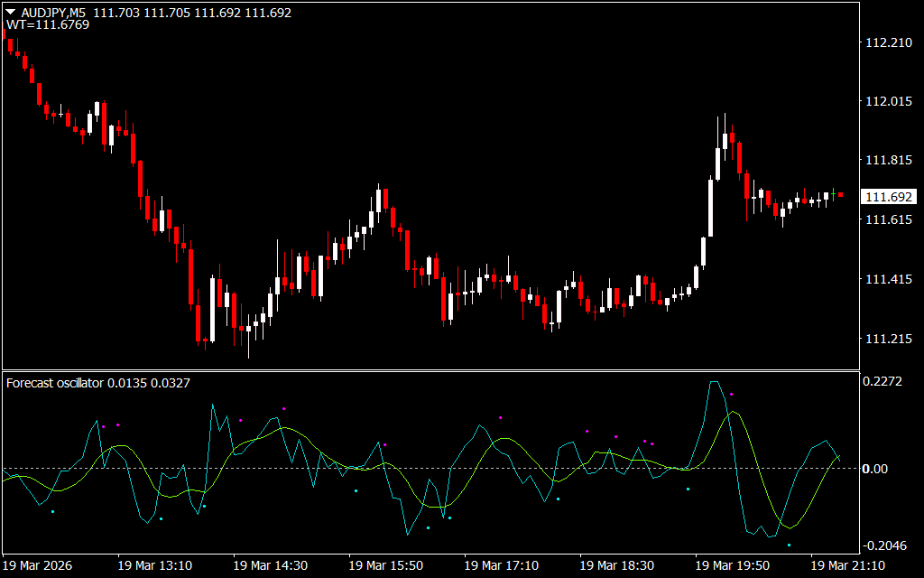
Task: Click the 0.2272 oscillator scale value
Action: coord(884,382)
